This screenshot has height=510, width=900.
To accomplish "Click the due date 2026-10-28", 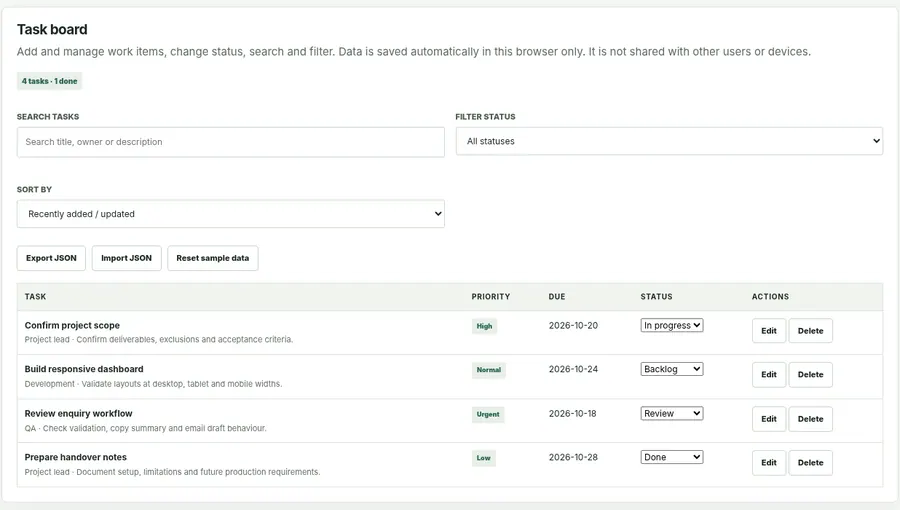I will pos(573,457).
